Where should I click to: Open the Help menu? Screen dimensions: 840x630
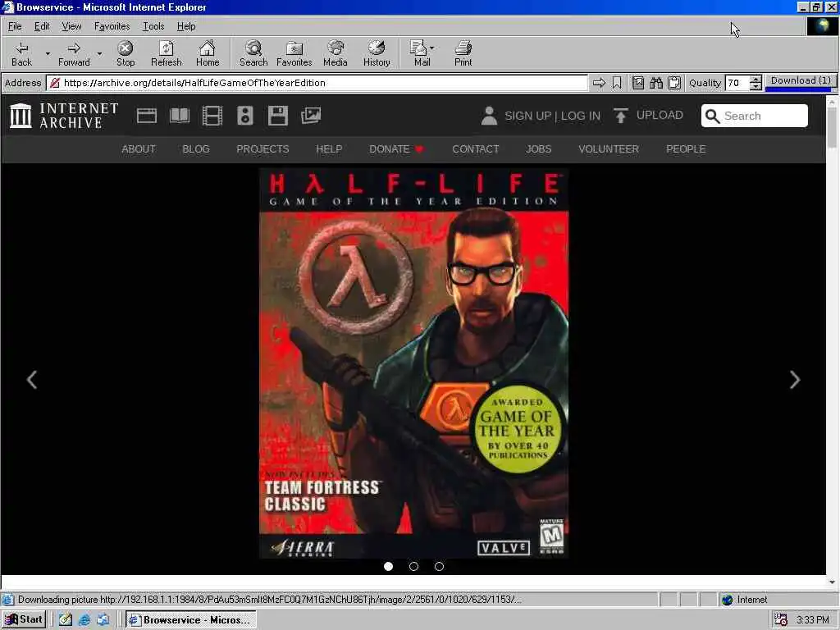(186, 25)
